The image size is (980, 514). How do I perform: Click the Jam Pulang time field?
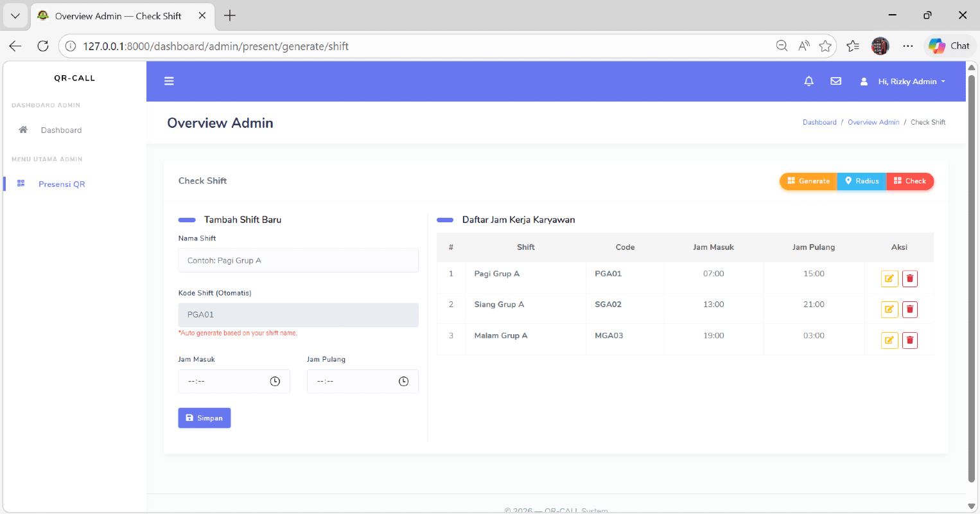point(362,381)
